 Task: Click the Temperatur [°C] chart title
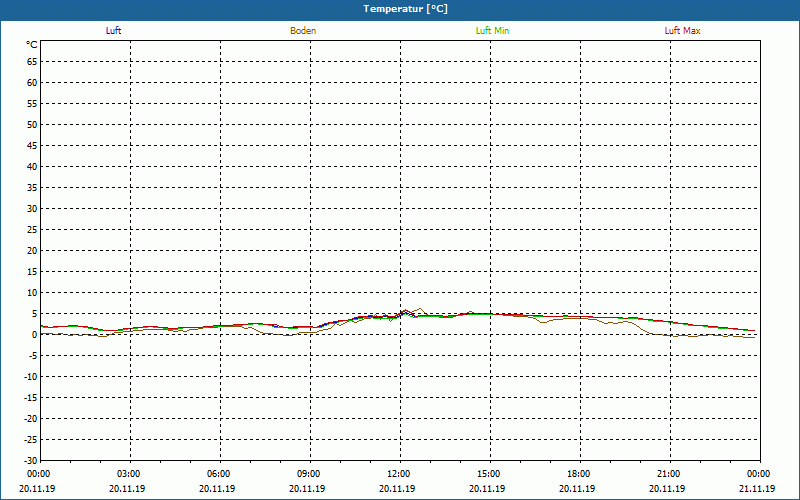coord(406,9)
